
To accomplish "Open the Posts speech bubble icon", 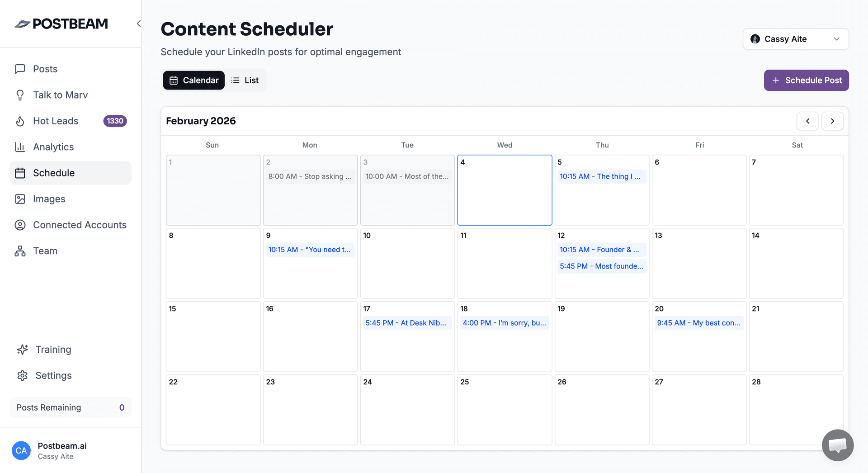I will [20, 69].
